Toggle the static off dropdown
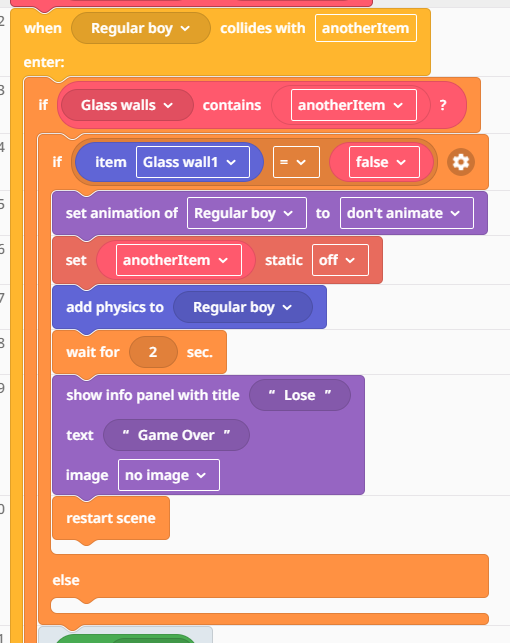 click(x=340, y=260)
